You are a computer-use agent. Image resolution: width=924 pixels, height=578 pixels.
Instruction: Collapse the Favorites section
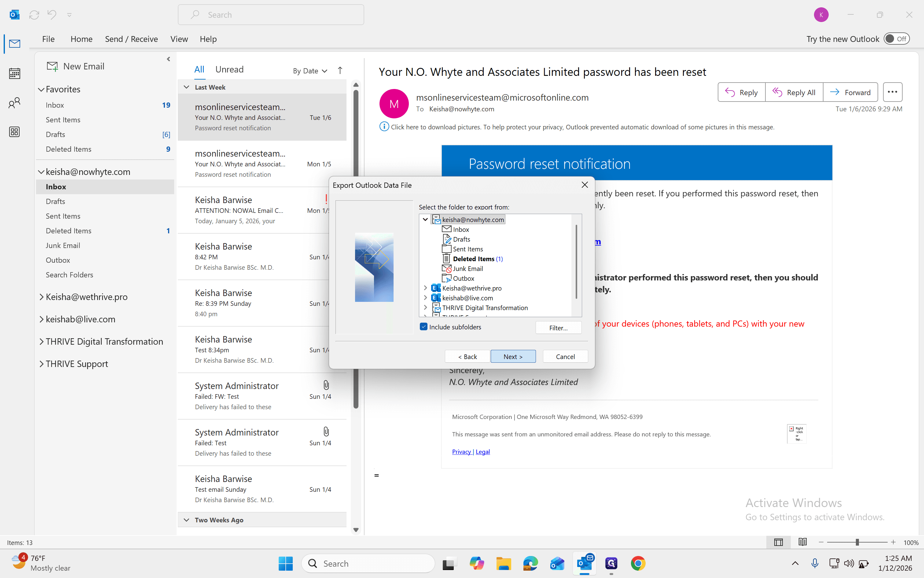click(x=41, y=89)
